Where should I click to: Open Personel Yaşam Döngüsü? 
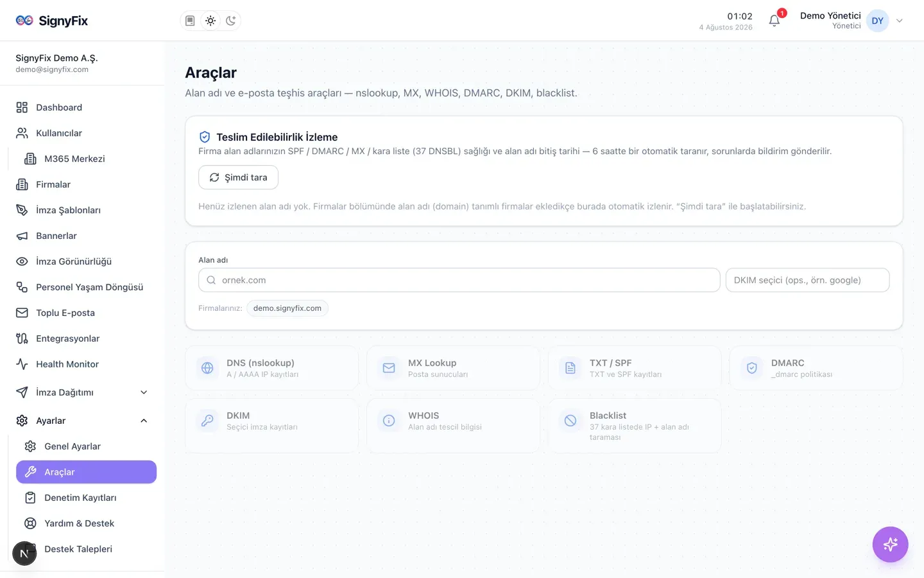tap(86, 287)
